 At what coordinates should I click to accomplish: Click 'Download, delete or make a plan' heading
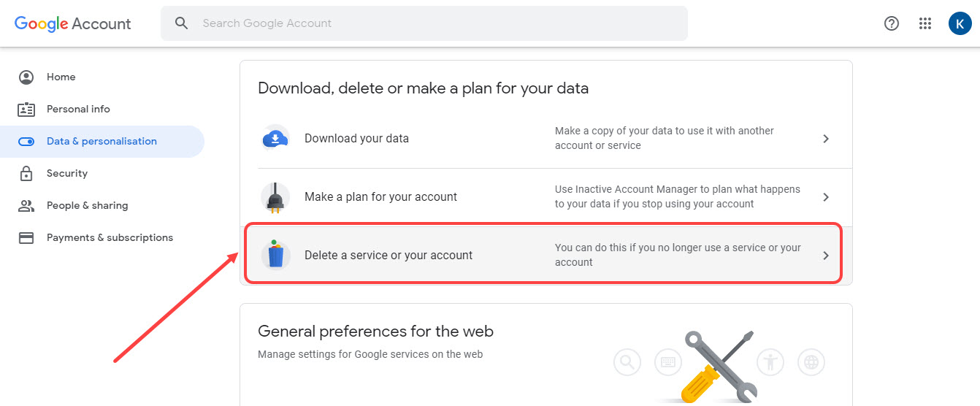click(x=424, y=88)
